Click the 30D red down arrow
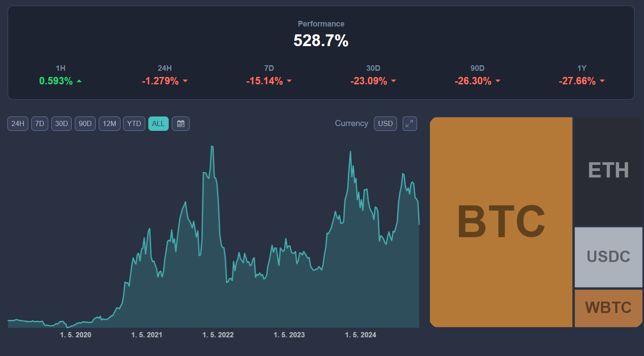The image size is (644, 356). tap(394, 81)
